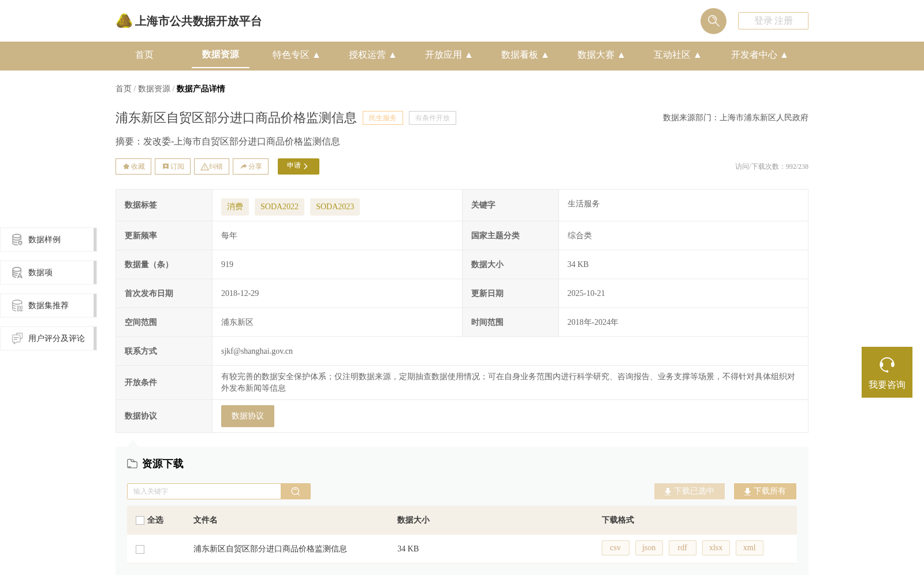Click the 数据项 sidebar icon

[17, 272]
